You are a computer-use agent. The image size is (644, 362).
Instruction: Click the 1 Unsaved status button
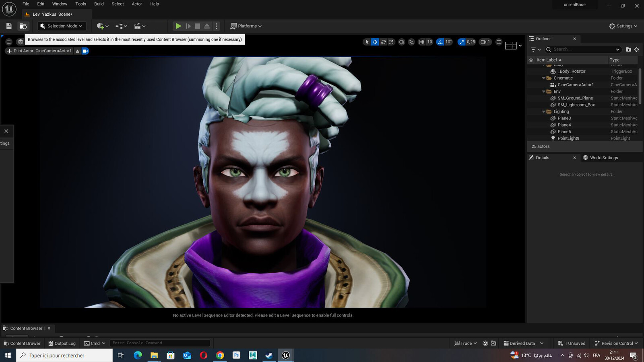572,343
